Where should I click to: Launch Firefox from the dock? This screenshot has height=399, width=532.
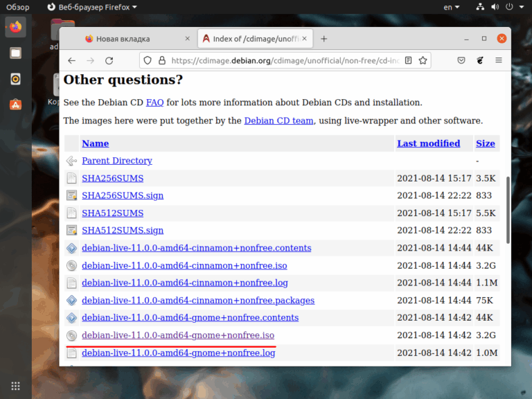(x=15, y=27)
